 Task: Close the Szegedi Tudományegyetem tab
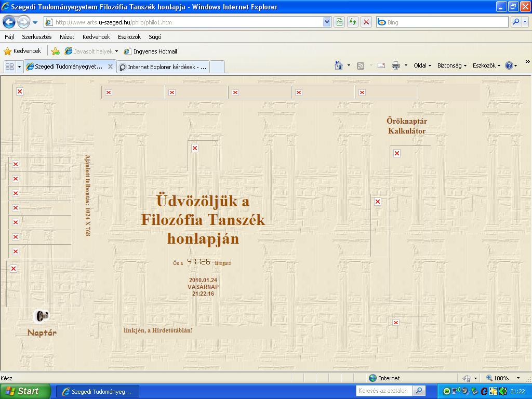110,66
